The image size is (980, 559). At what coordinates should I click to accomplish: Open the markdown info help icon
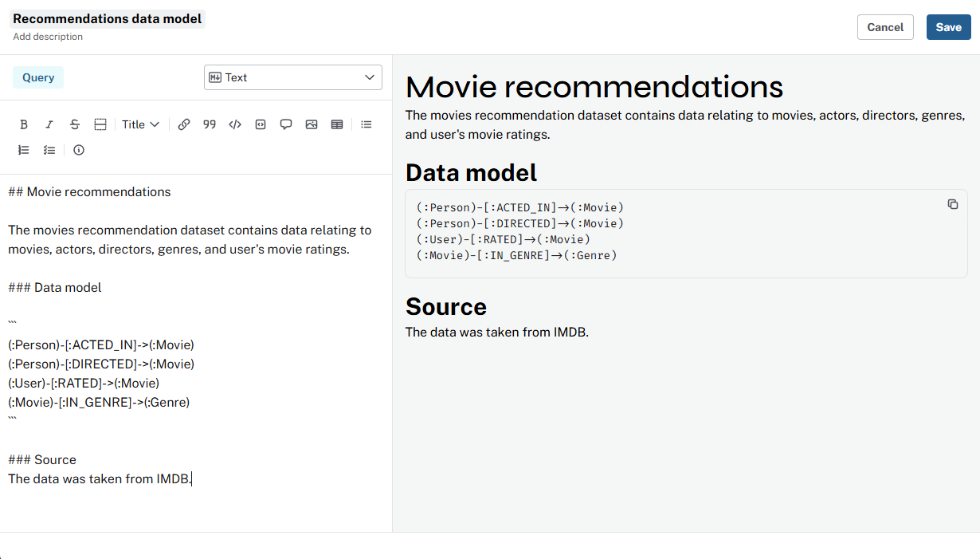click(79, 150)
